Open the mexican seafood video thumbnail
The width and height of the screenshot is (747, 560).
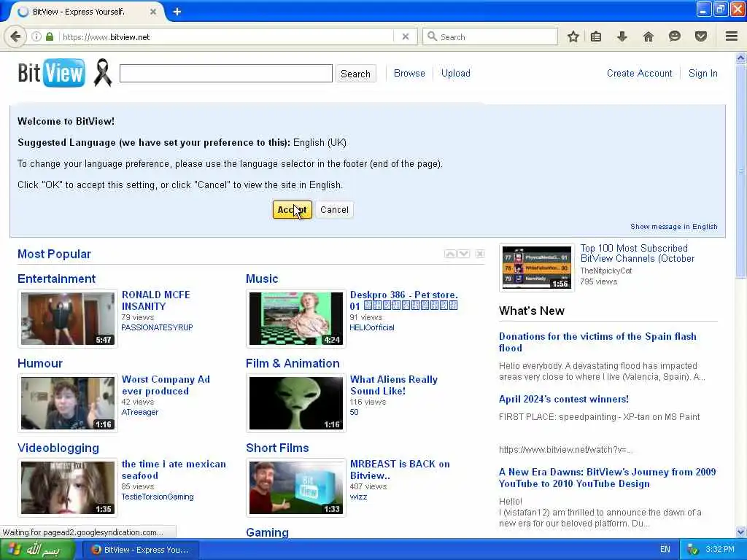point(68,488)
